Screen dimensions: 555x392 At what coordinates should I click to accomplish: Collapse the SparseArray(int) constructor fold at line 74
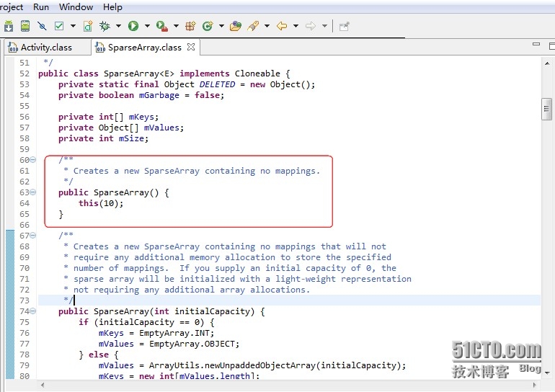(33, 311)
